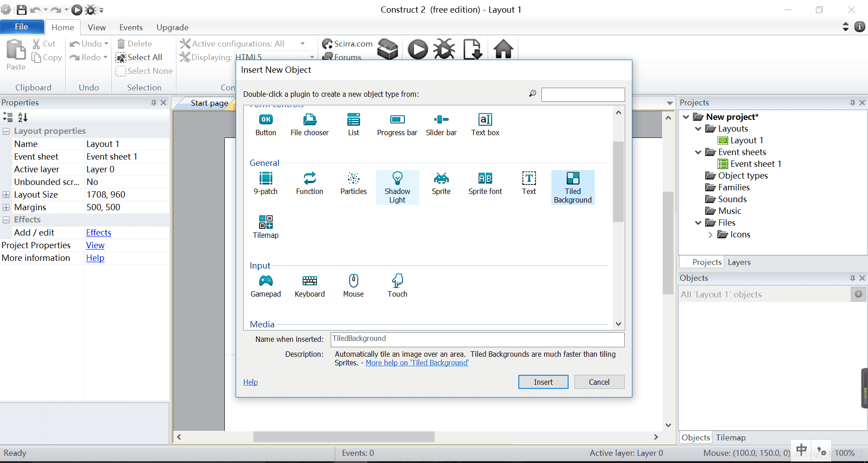The image size is (868, 463).
Task: Select the 9-patch plugin
Action: tap(266, 183)
